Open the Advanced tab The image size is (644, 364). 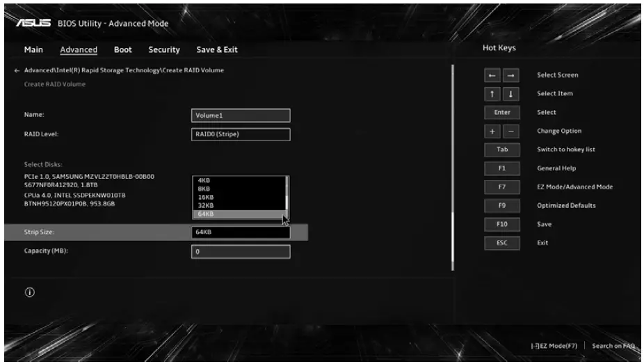[79, 49]
